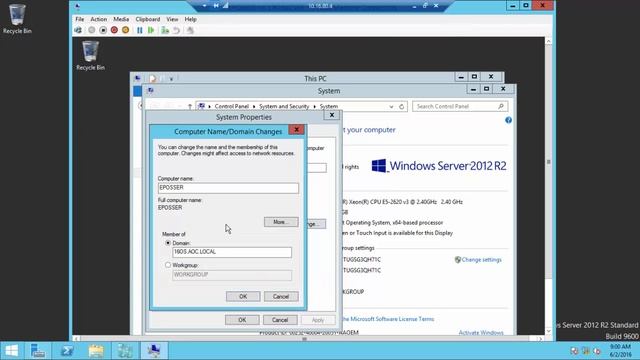Confirm Computer Name/Domain Changes with OK

click(243, 296)
